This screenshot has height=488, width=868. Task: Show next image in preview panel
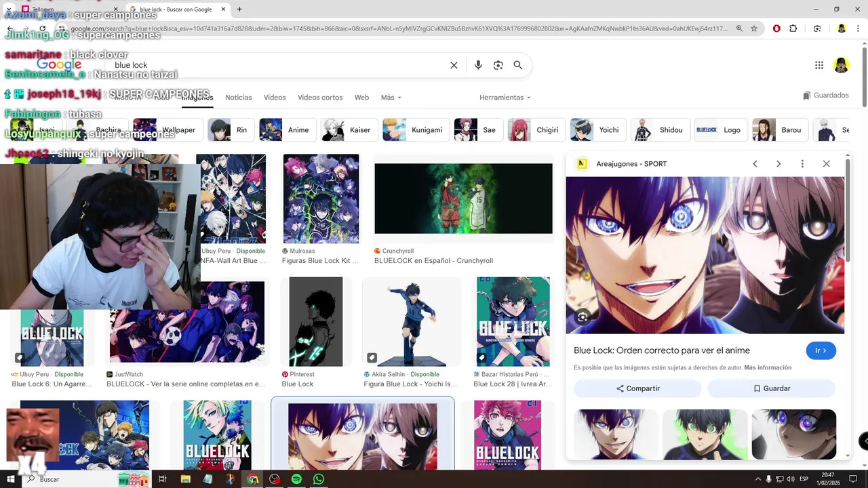tap(778, 164)
